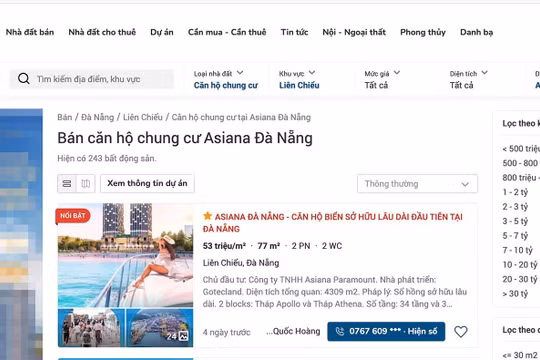The width and height of the screenshot is (540, 360).
Task: Open Nhà đất bán menu
Action: [30, 32]
